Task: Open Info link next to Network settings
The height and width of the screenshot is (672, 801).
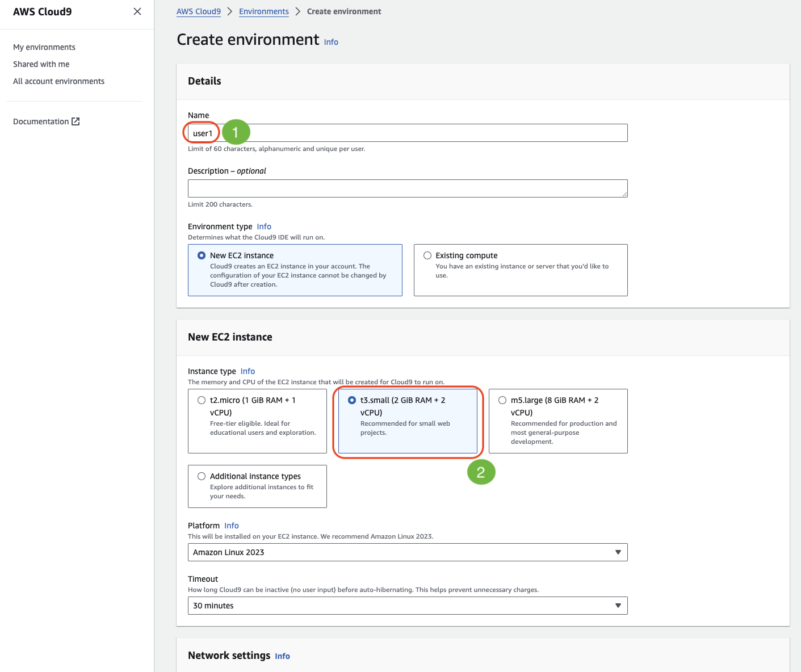Action: pos(282,656)
